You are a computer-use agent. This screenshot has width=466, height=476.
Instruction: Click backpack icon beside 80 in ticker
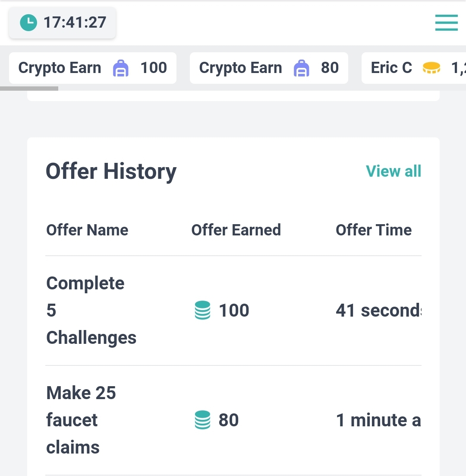[301, 68]
